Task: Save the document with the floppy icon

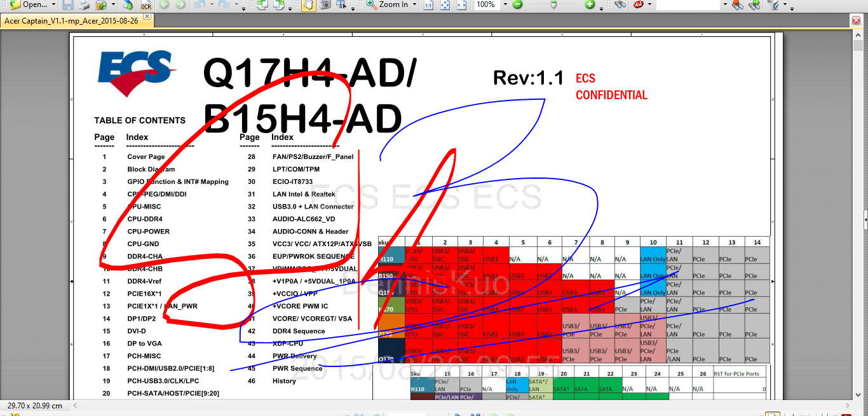Action: [68, 4]
